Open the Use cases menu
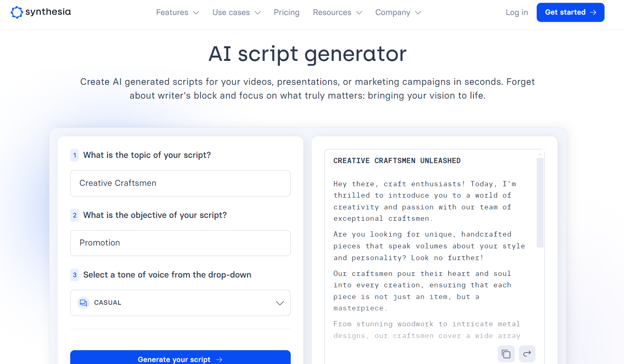Screen dimensions: 624x364 tap(232, 13)
